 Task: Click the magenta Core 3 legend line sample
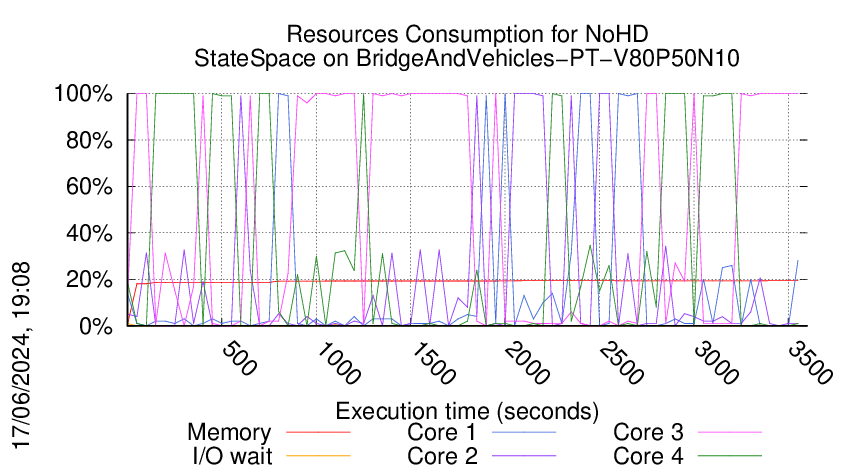730,432
